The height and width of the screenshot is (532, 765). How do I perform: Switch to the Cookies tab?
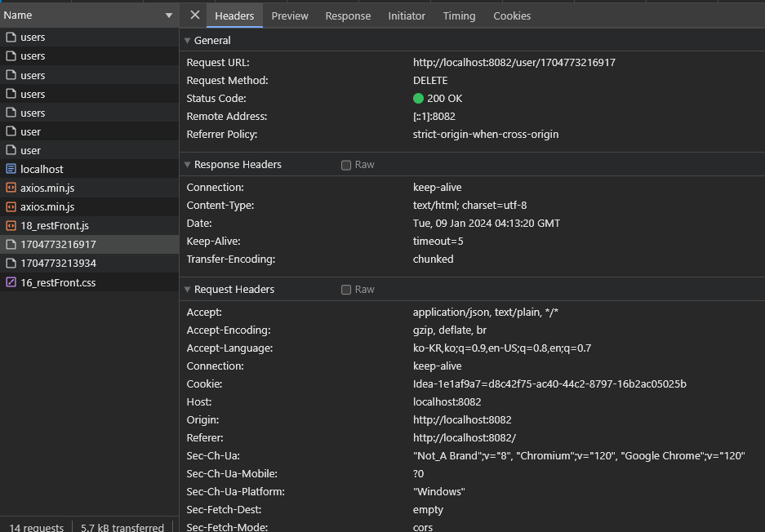[x=512, y=16]
